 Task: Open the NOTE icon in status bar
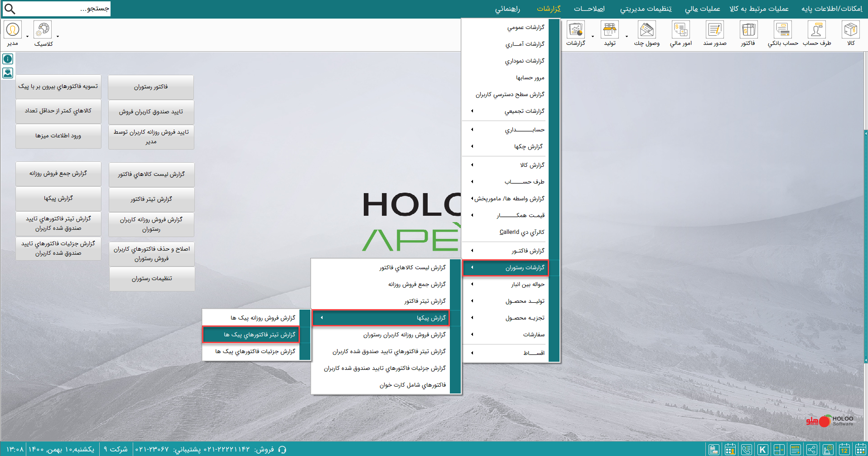point(796,450)
